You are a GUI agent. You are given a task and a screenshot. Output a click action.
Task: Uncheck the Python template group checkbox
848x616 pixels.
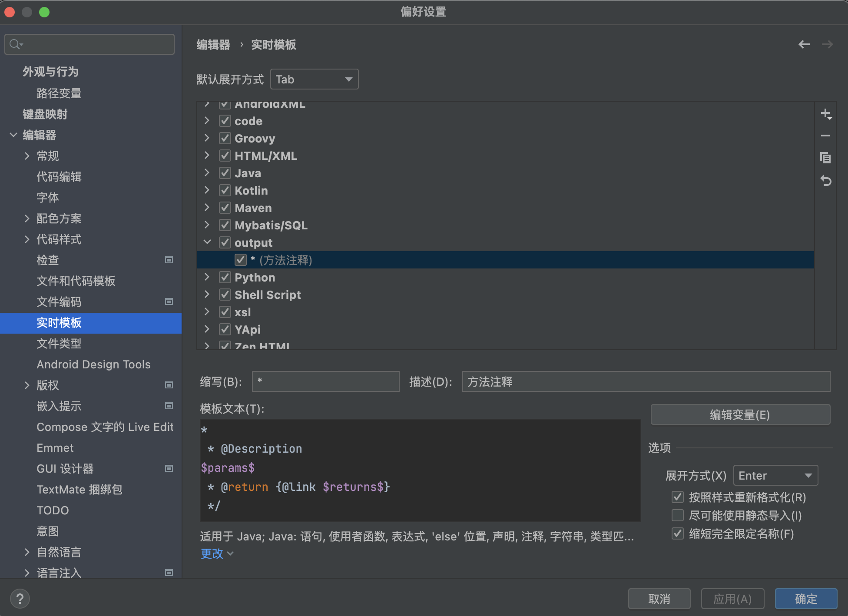[x=225, y=277]
